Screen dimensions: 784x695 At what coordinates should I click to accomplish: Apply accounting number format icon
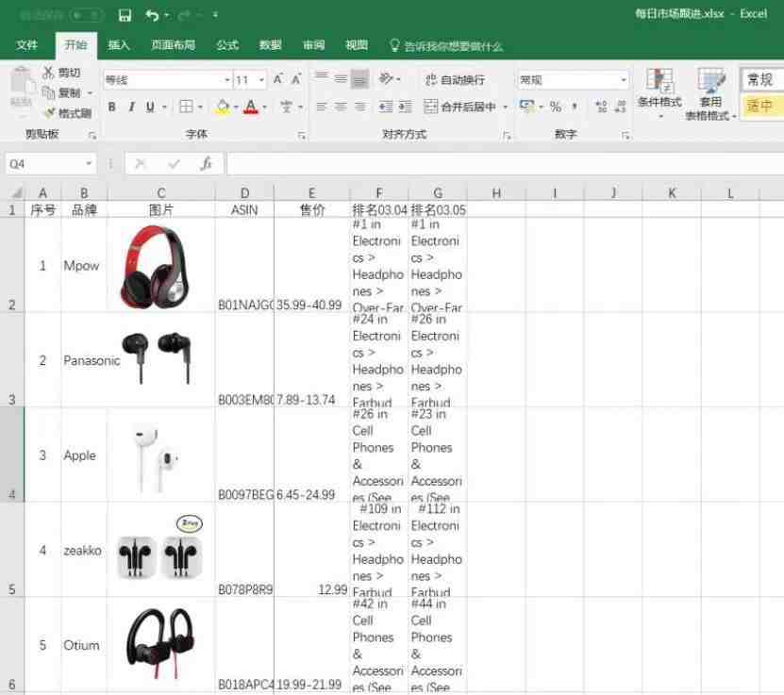click(x=526, y=106)
